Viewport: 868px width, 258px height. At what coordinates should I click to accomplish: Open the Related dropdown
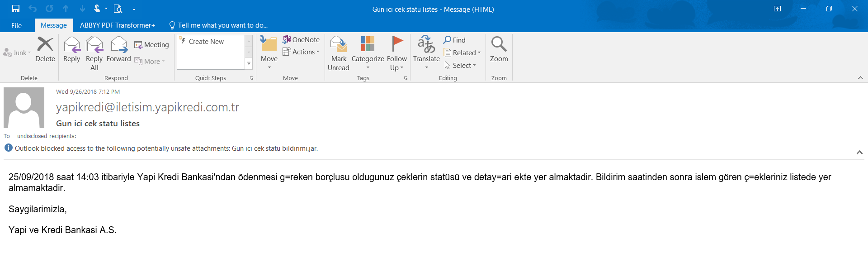[462, 53]
